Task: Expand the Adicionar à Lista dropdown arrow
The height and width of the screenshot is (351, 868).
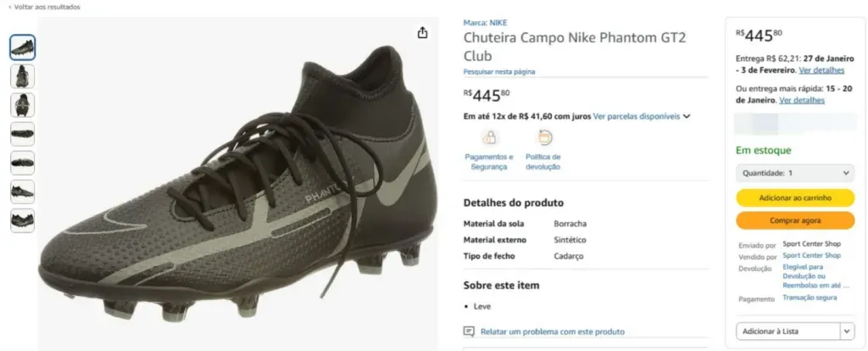Action: click(x=846, y=331)
